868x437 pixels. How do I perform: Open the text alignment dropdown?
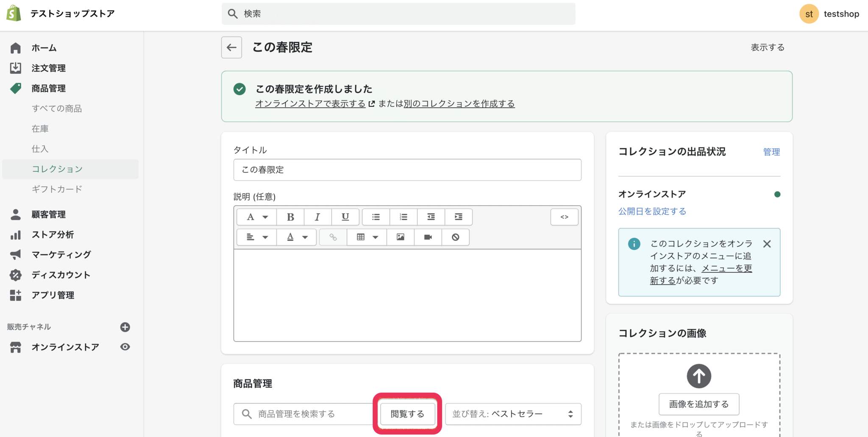[x=256, y=237]
